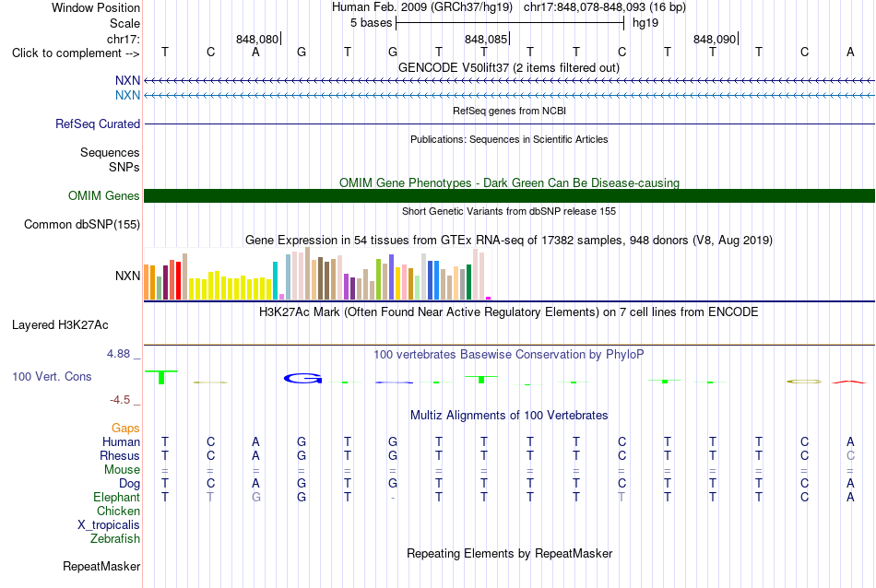Click the 848,080 position marker

257,39
